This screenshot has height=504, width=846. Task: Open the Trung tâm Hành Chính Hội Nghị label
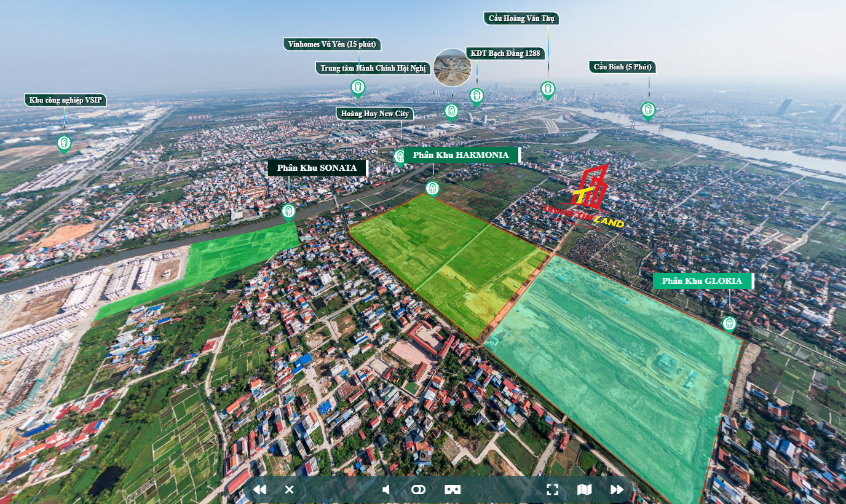point(373,68)
